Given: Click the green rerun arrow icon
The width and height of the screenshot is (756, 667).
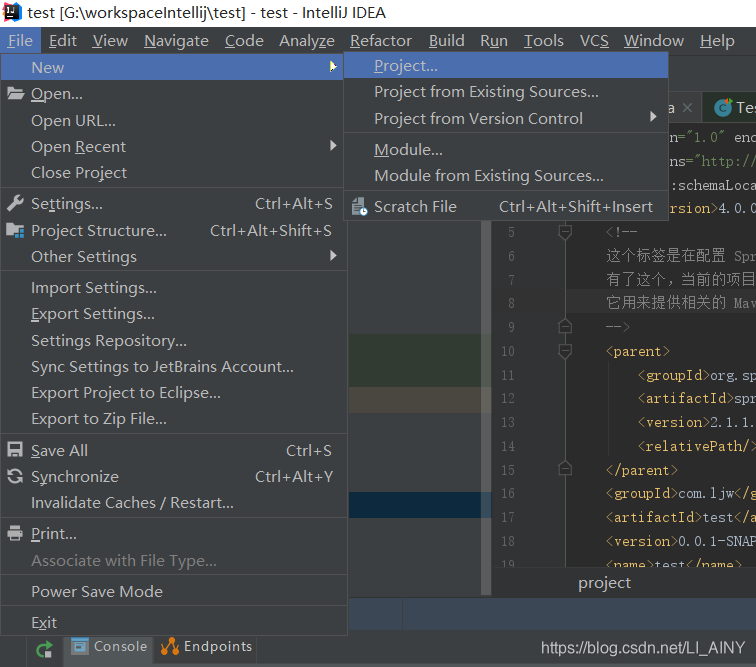Looking at the screenshot, I should click(44, 649).
